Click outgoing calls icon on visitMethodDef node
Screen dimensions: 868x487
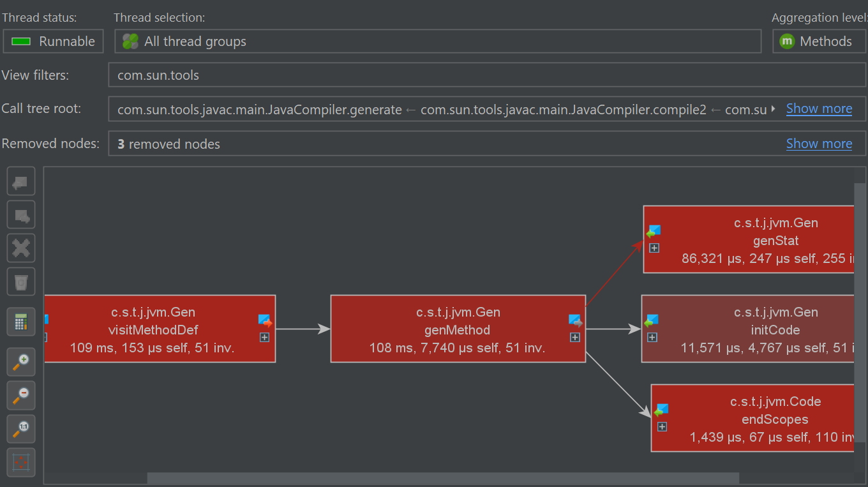265,321
